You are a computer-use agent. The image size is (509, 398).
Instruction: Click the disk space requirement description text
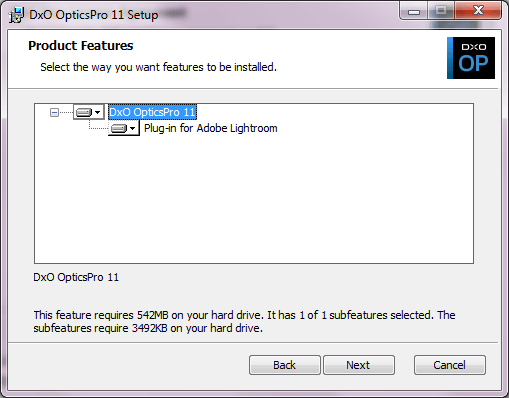coord(244,322)
